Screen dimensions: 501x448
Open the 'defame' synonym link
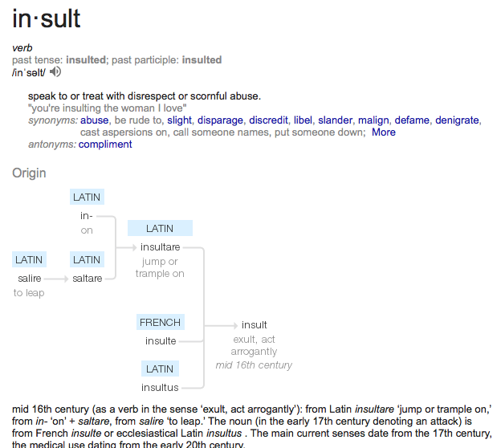tap(412, 120)
